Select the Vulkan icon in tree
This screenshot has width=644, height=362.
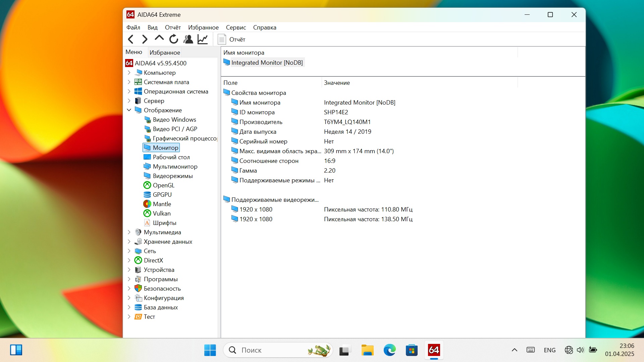tap(147, 213)
